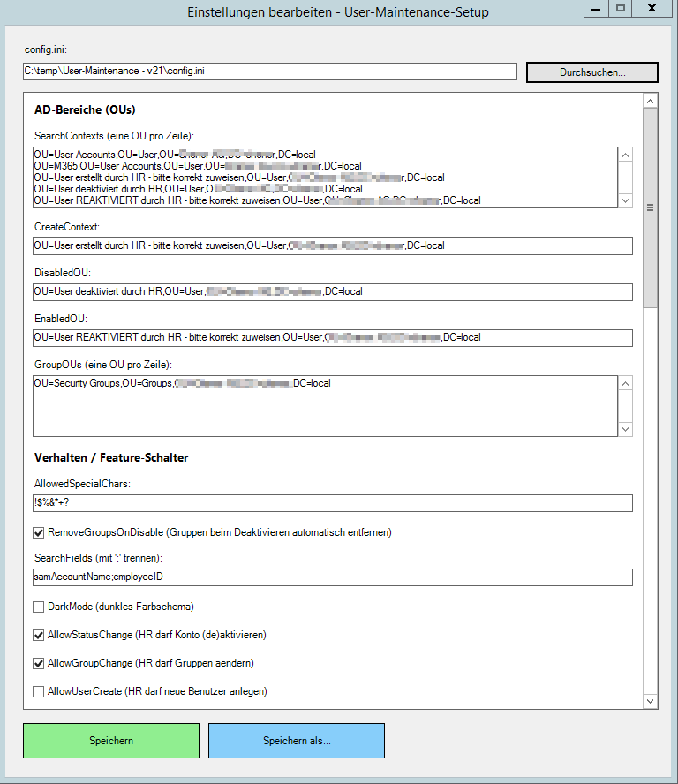Focus the config.ini path field

point(270,71)
